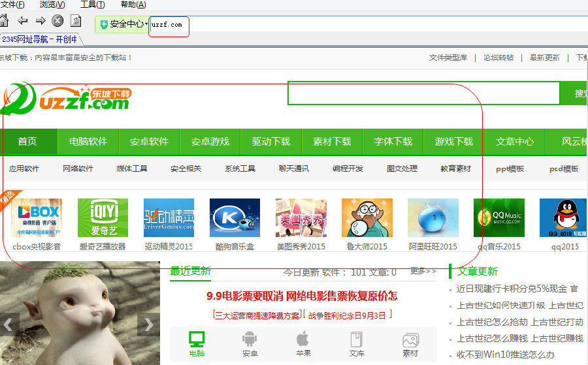
Task: Open the 三大运营商提速降费方案 link
Action: pos(257,315)
